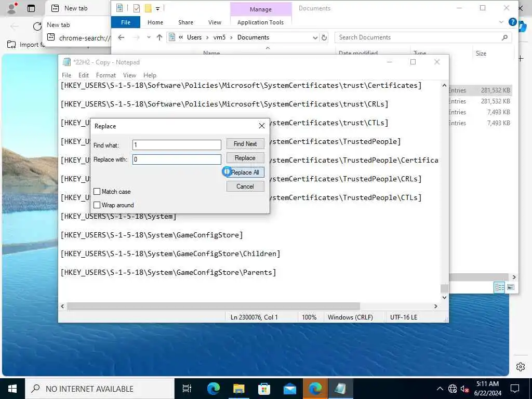The image size is (532, 399).
Task: Refresh the Documents folder
Action: coord(324,37)
